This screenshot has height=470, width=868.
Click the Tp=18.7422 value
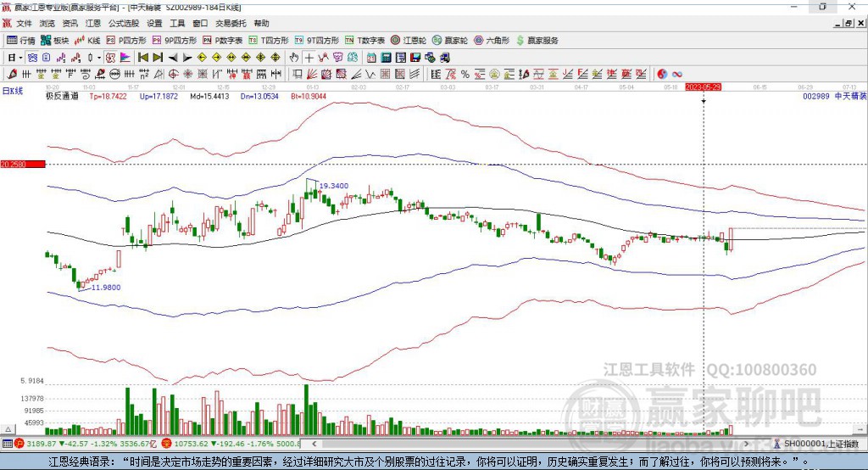[x=108, y=96]
